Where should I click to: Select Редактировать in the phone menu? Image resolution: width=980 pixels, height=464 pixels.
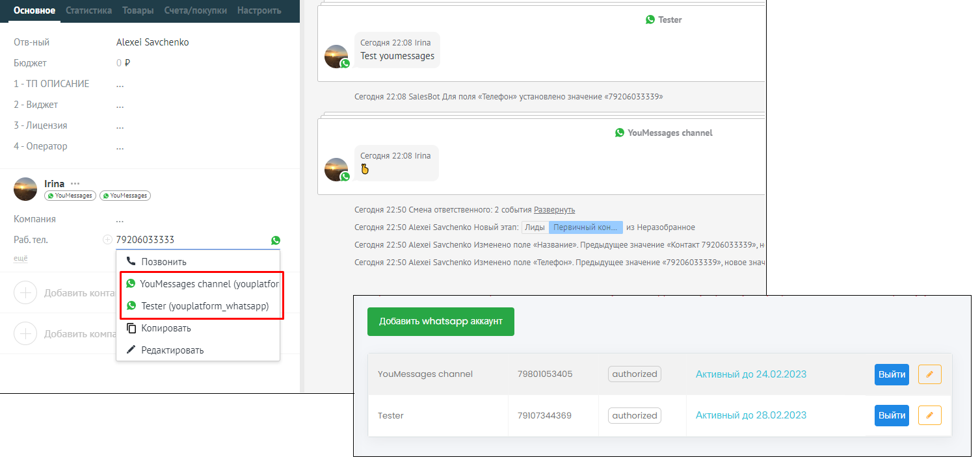(x=172, y=350)
